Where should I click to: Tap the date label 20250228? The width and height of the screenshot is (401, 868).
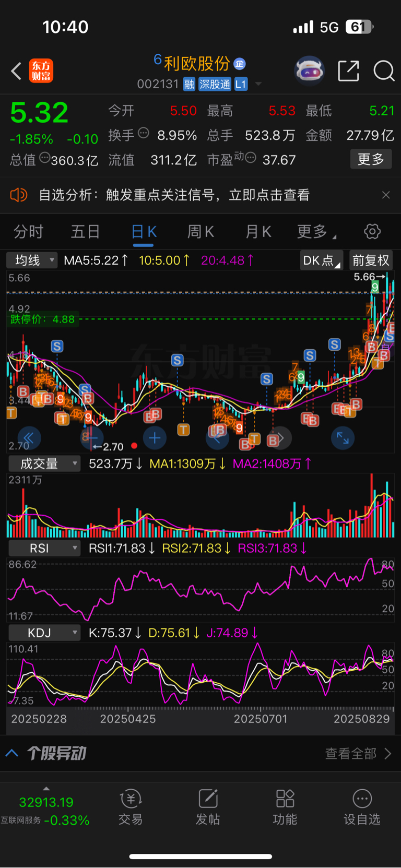click(x=39, y=719)
